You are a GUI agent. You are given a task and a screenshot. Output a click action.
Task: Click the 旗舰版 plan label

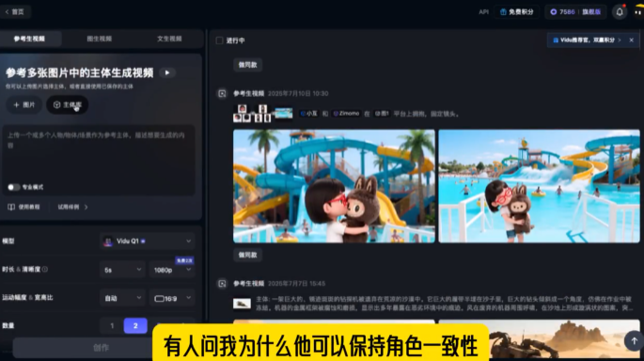[x=591, y=12]
